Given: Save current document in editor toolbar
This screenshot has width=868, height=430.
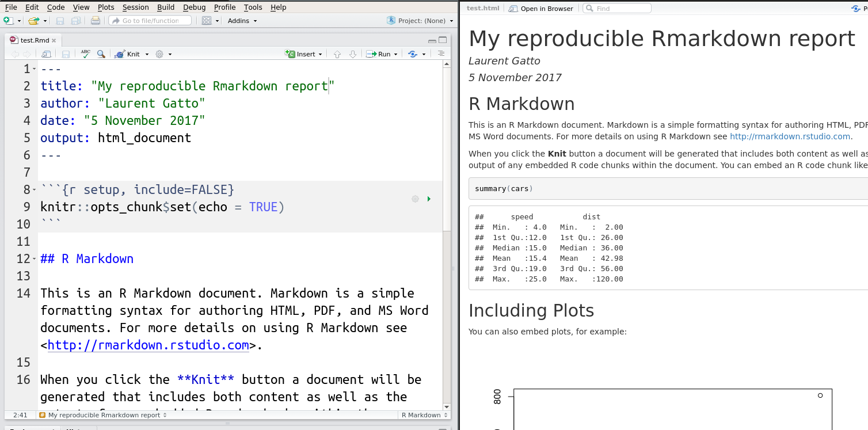Looking at the screenshot, I should 66,54.
